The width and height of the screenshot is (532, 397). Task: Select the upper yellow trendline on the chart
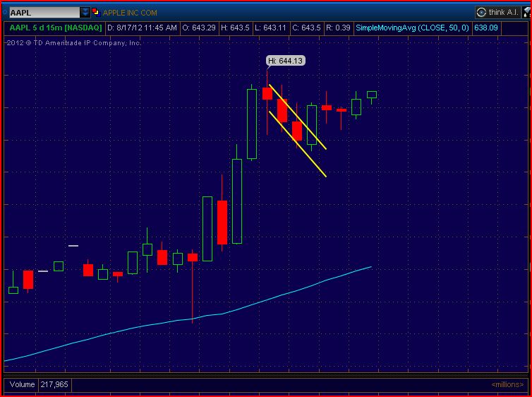[298, 117]
